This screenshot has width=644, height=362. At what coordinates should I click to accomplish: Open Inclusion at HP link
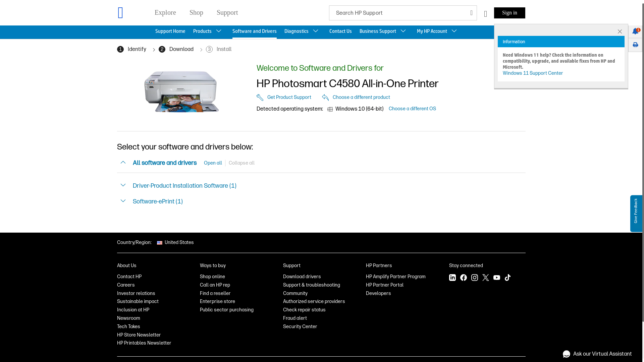(133, 310)
